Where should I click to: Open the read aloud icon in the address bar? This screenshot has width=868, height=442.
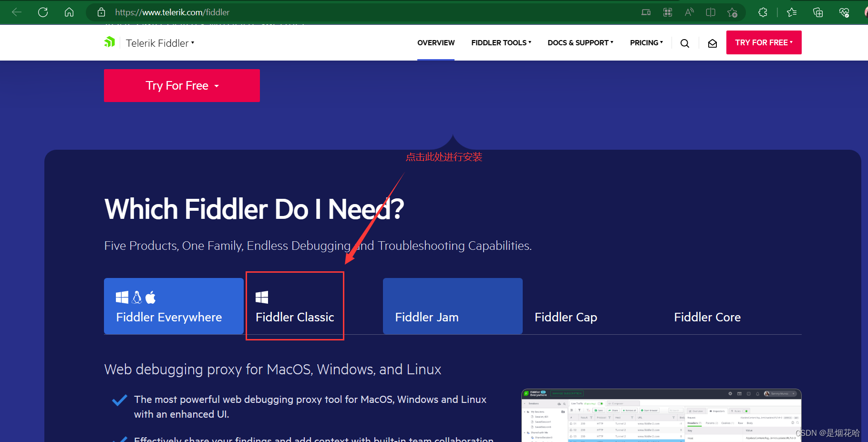coord(689,12)
